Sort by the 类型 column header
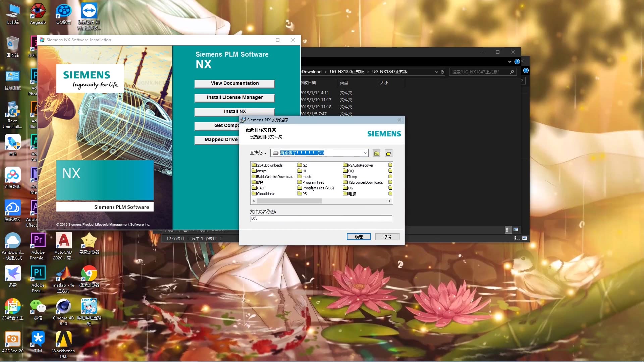The width and height of the screenshot is (644, 362). [x=344, y=82]
